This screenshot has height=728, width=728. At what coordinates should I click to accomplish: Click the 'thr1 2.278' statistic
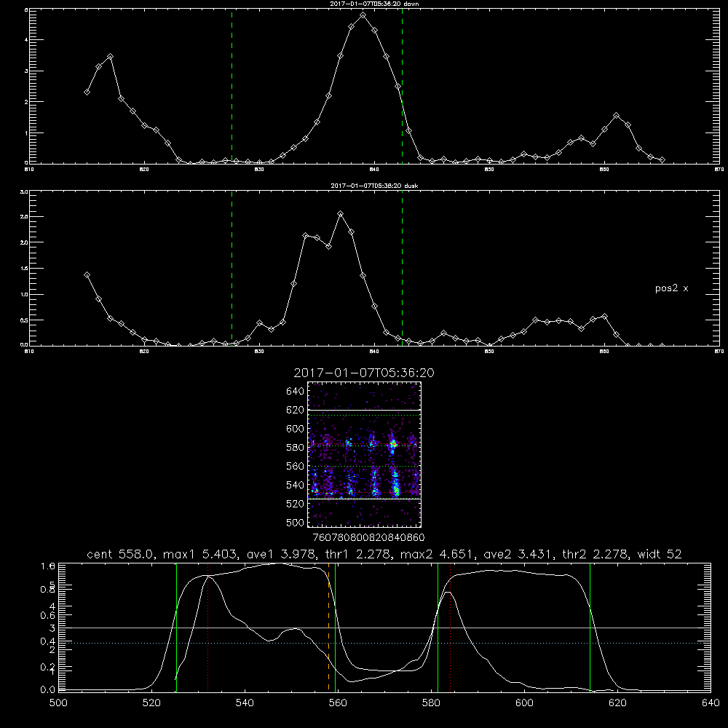[x=359, y=554]
